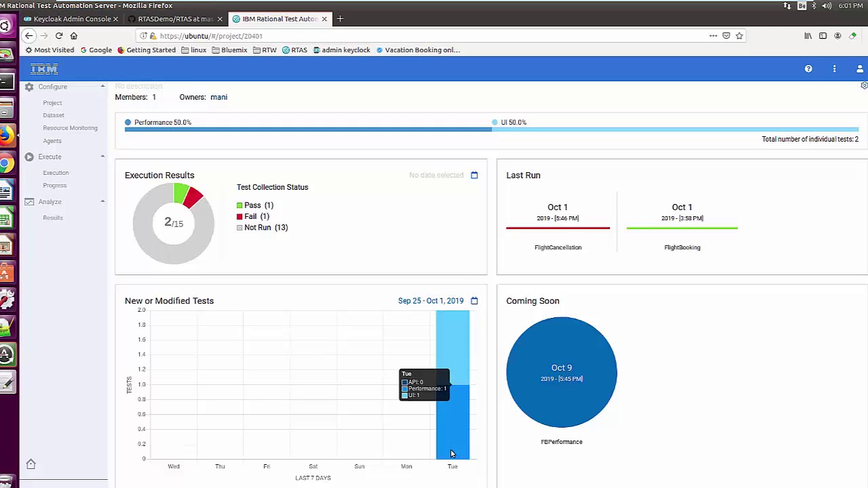The width and height of the screenshot is (868, 488).
Task: Open the vertical three-dot options menu
Action: (x=834, y=68)
